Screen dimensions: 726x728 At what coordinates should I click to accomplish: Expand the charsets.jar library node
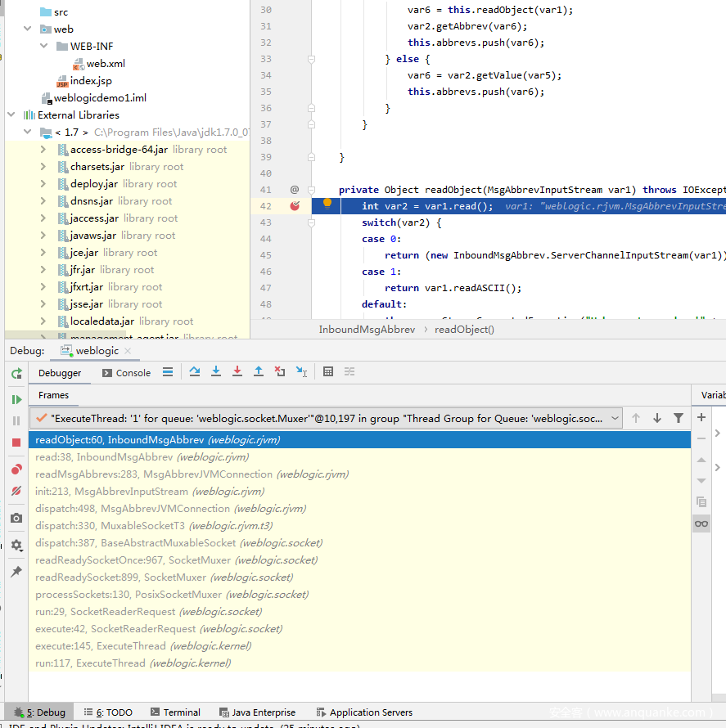(x=43, y=167)
